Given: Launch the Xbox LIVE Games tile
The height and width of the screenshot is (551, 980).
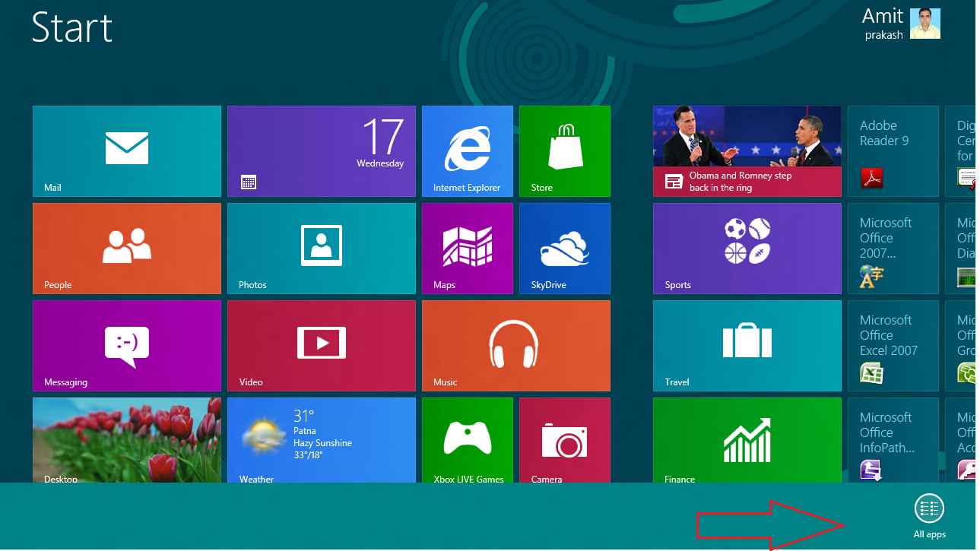Looking at the screenshot, I should click(x=468, y=440).
